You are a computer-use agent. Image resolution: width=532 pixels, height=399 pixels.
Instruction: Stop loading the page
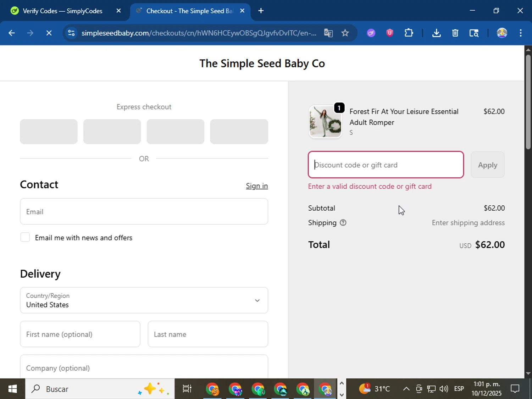point(49,33)
